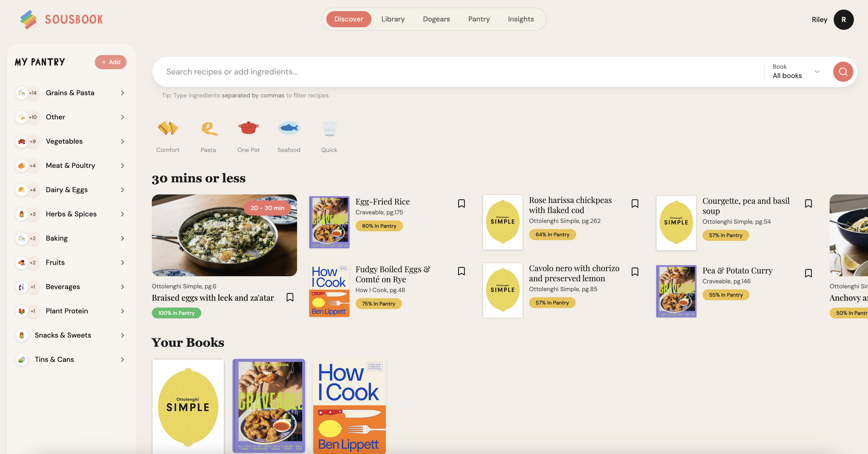Bookmark the Pea & Potato Curry recipe
This screenshot has height=454, width=868.
click(809, 273)
